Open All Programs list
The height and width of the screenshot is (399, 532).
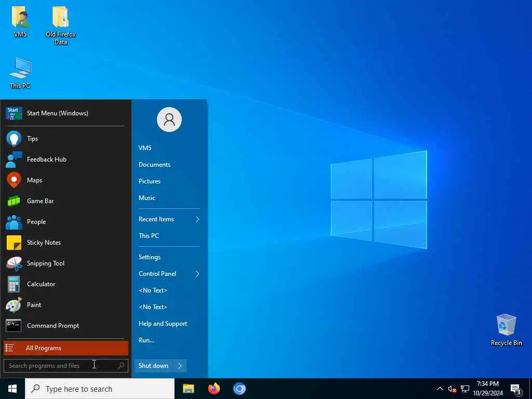click(66, 348)
